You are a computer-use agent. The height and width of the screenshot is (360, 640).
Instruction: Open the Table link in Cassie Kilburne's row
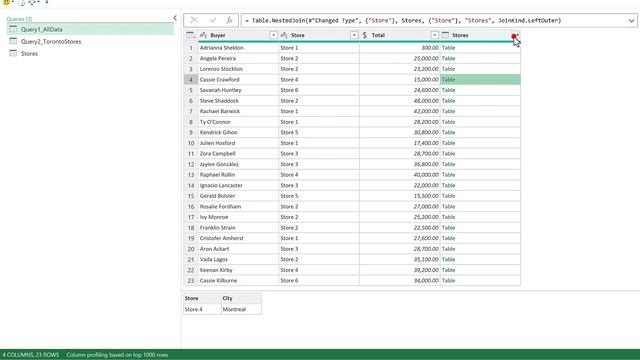click(x=448, y=281)
